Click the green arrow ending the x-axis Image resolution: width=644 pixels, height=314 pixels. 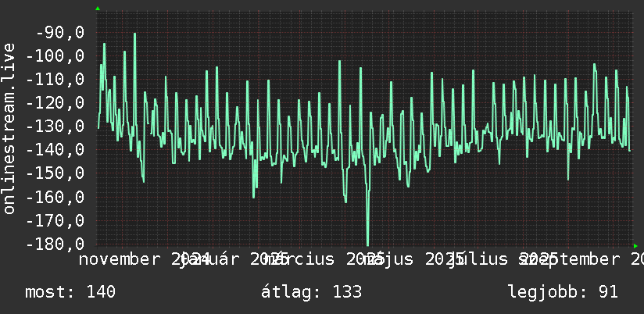tap(635, 246)
